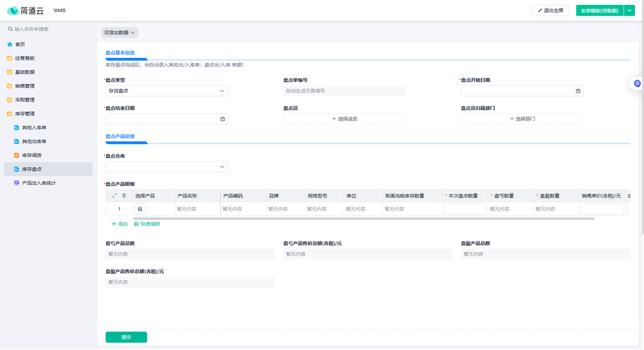
Task: Open the 盘点类型 dropdown
Action: pyautogui.click(x=166, y=91)
